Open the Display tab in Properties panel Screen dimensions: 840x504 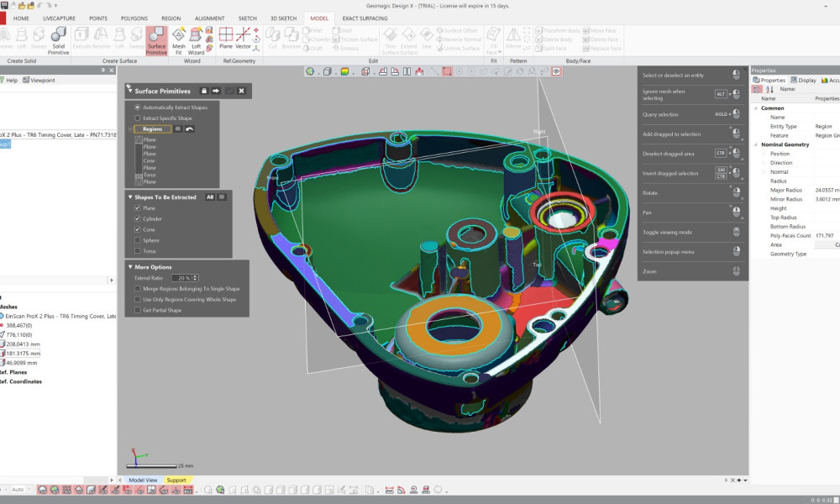click(x=803, y=80)
